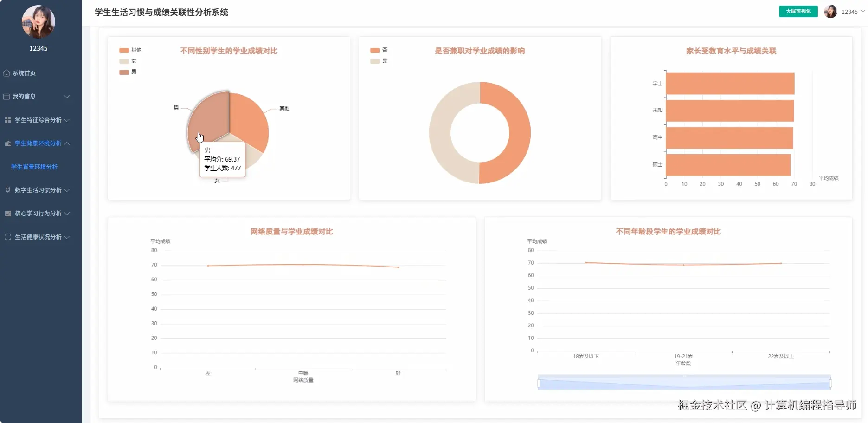Click the right handle of age zoom slider
The image size is (868, 423).
(x=830, y=384)
